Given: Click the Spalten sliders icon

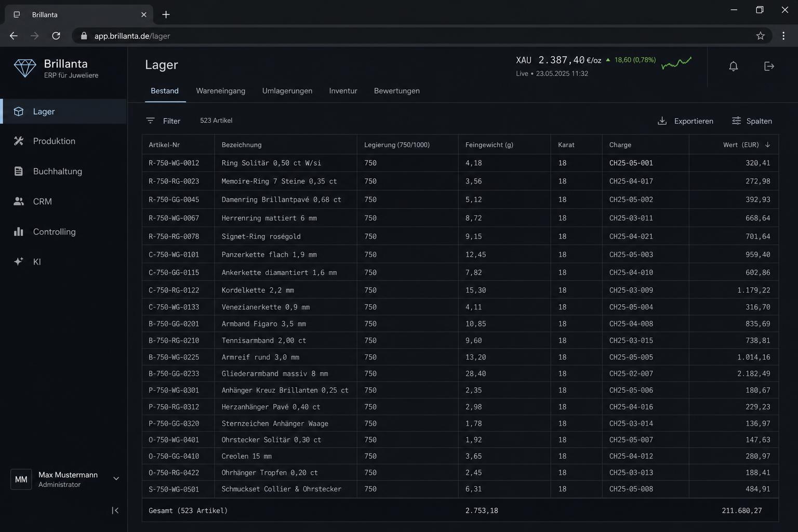Looking at the screenshot, I should click(736, 121).
